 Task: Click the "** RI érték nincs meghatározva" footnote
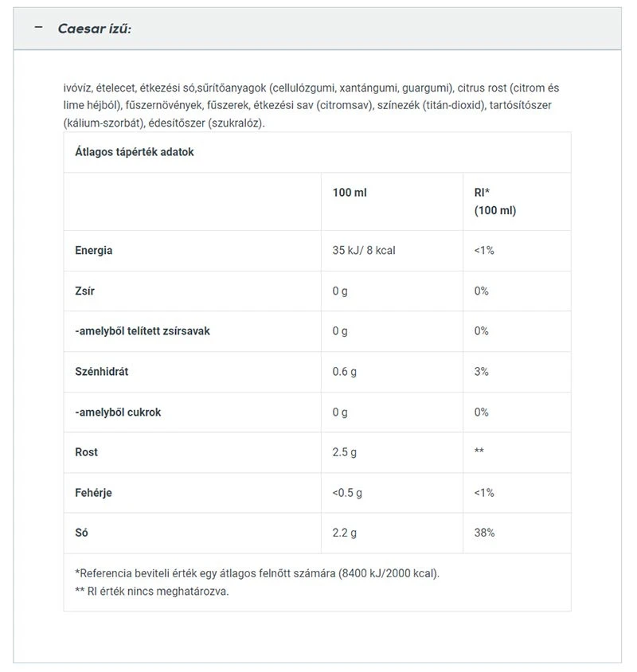pos(151,592)
